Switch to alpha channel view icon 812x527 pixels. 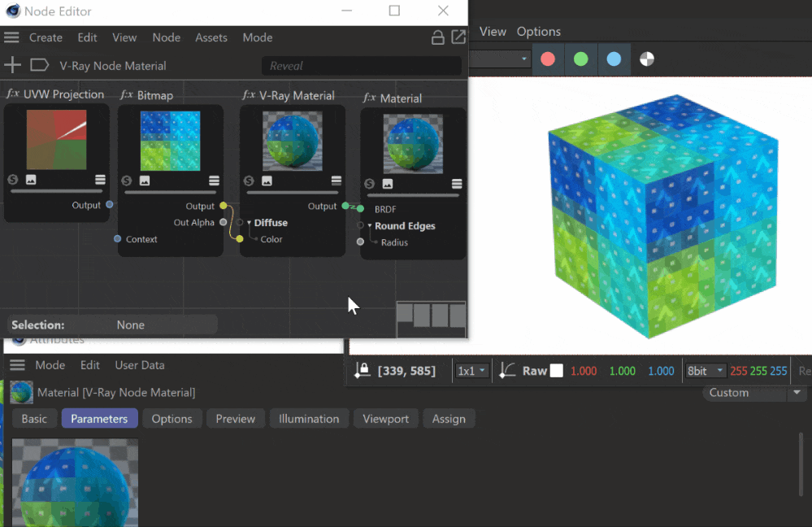(647, 59)
